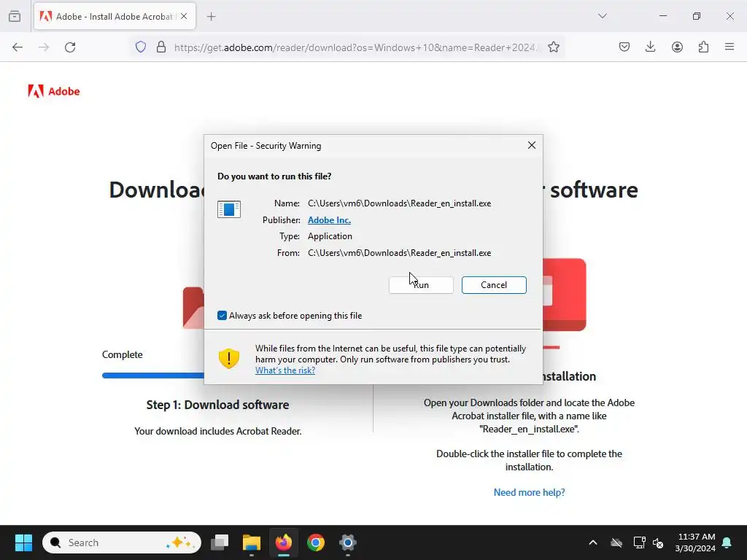Open a new browser tab
Image resolution: width=747 pixels, height=560 pixels.
pyautogui.click(x=211, y=17)
